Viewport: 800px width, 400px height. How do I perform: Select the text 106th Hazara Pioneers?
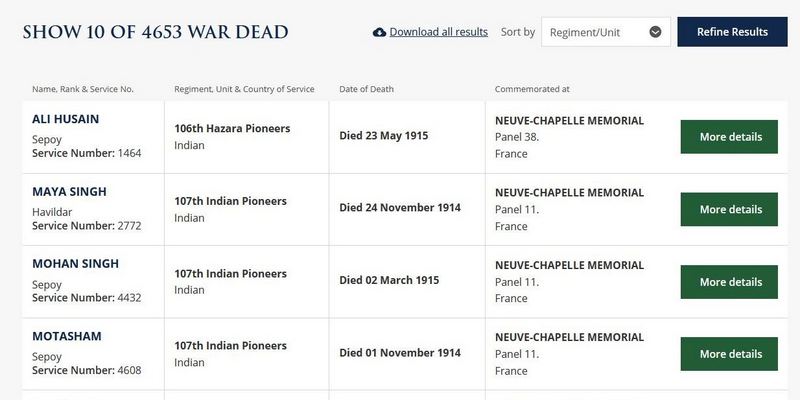click(232, 129)
